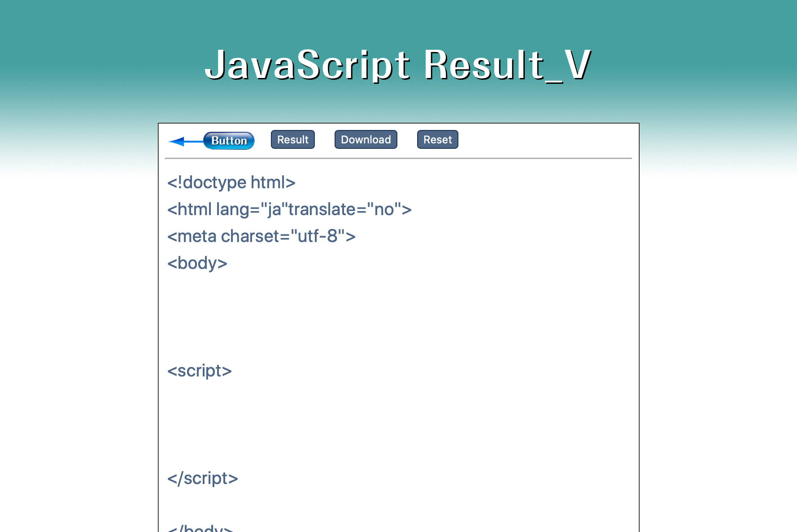The height and width of the screenshot is (532, 797).
Task: Click the Result button
Action: [292, 140]
